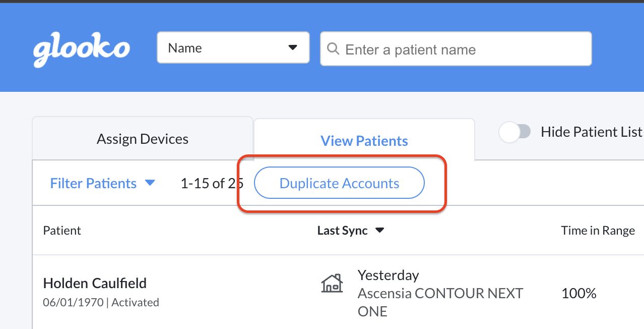The image size is (644, 329).
Task: Click the 100% Time in Range value
Action: pos(578,293)
